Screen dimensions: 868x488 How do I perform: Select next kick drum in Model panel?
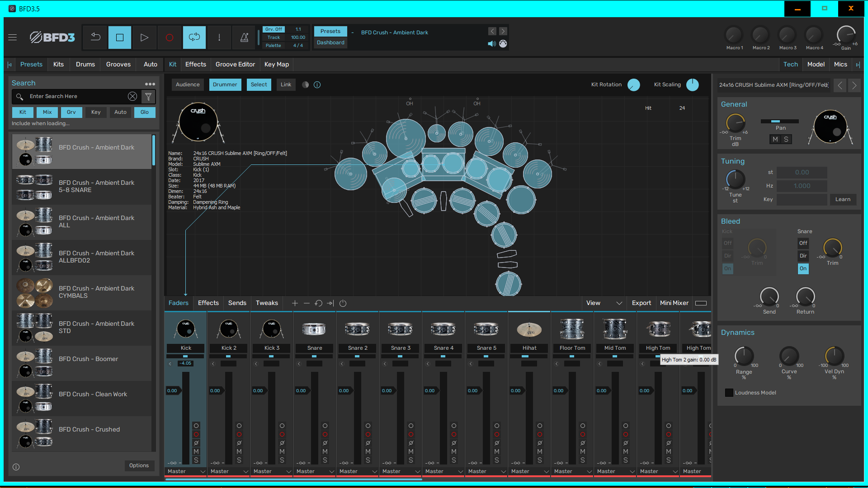(x=854, y=85)
